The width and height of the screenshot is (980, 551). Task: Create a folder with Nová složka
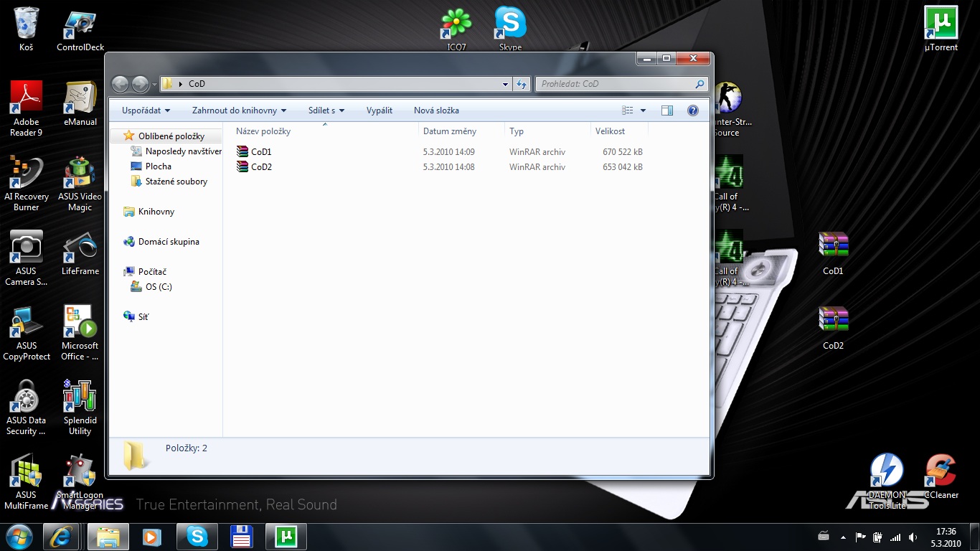[x=436, y=110]
